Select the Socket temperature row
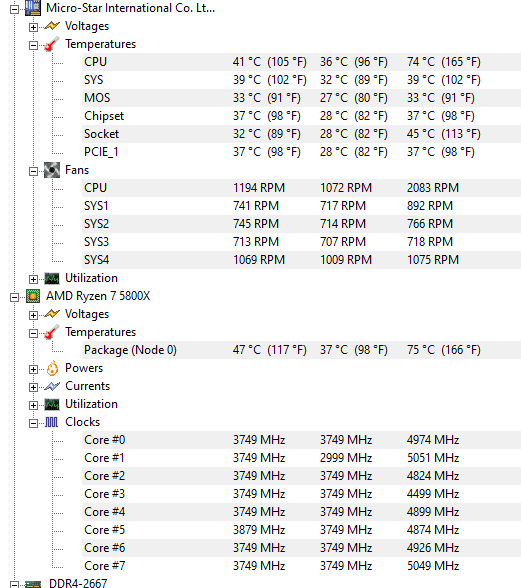The height and width of the screenshot is (588, 521). (x=301, y=134)
